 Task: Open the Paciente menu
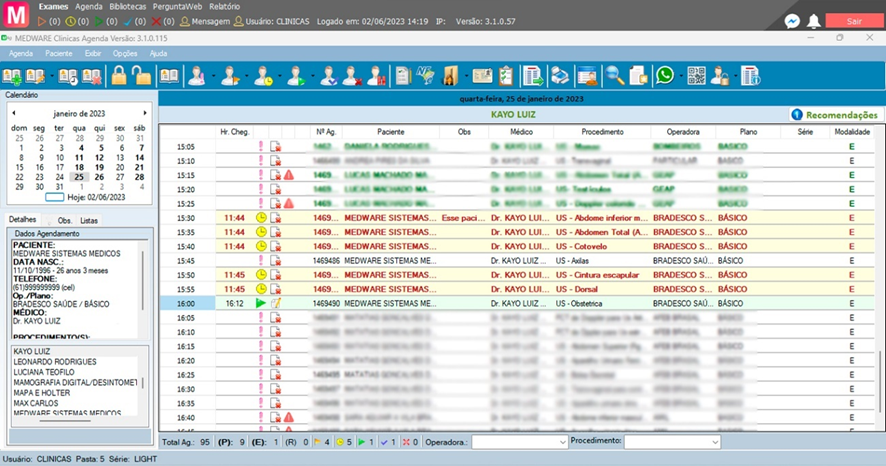click(x=59, y=53)
